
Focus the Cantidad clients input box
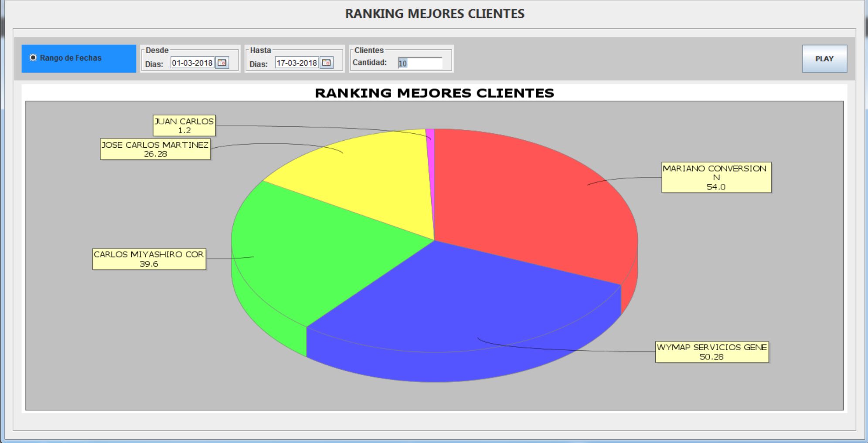tap(420, 63)
